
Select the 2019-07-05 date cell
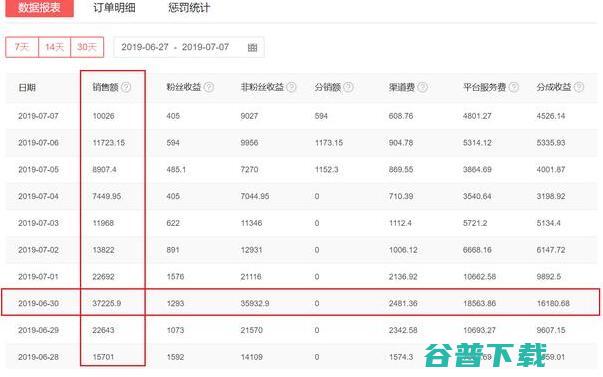[38, 170]
